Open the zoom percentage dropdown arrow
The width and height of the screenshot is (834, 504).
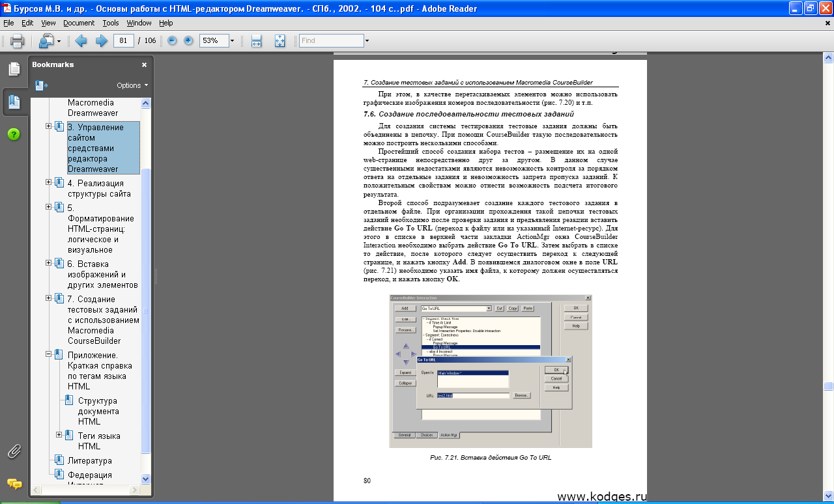(232, 40)
